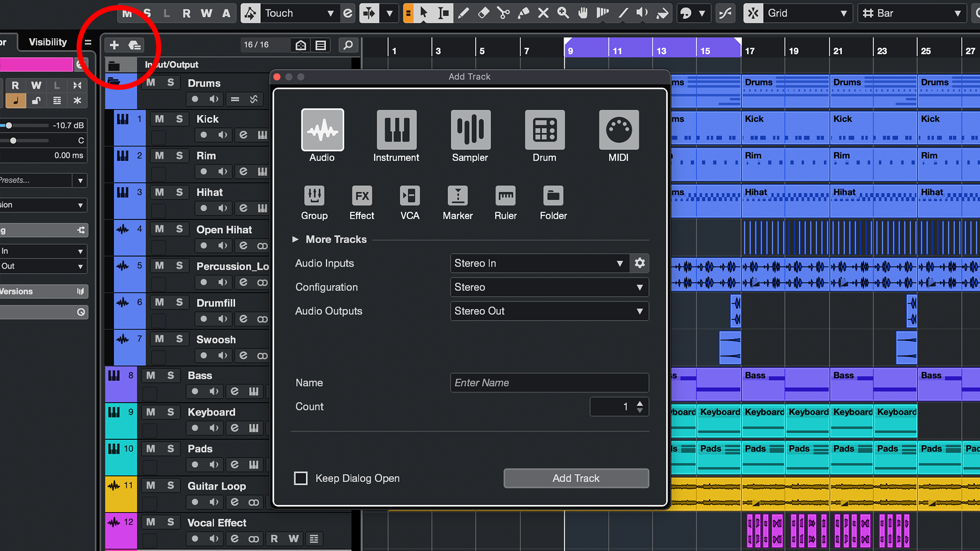Image resolution: width=980 pixels, height=551 pixels.
Task: Click the Enter Name field
Action: click(x=549, y=383)
